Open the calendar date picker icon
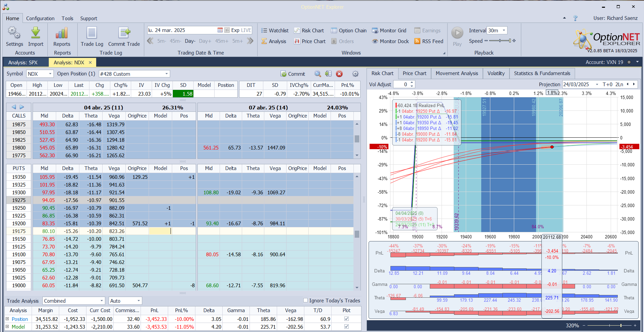644x332 pixels. pos(220,30)
